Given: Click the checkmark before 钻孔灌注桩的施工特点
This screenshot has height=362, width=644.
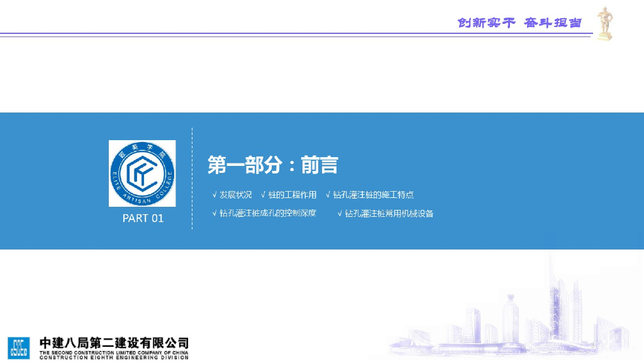Looking at the screenshot, I should click(328, 195).
